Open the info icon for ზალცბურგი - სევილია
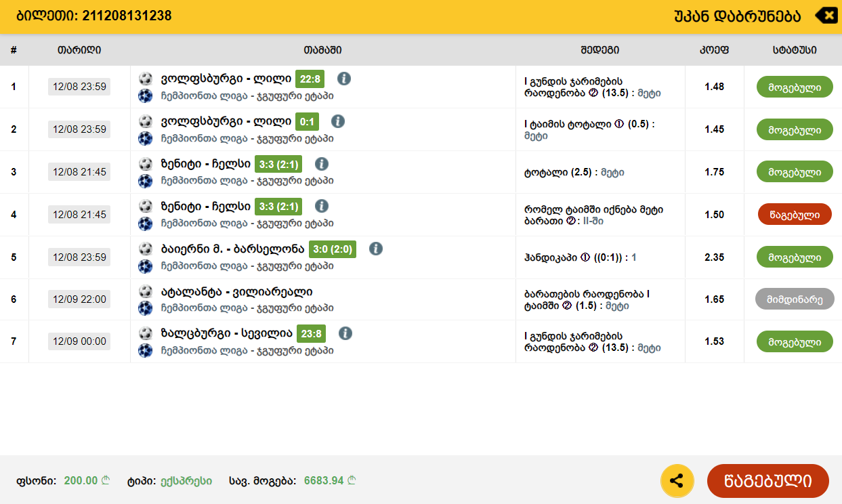Viewport: 842px width, 504px height. pos(345,333)
